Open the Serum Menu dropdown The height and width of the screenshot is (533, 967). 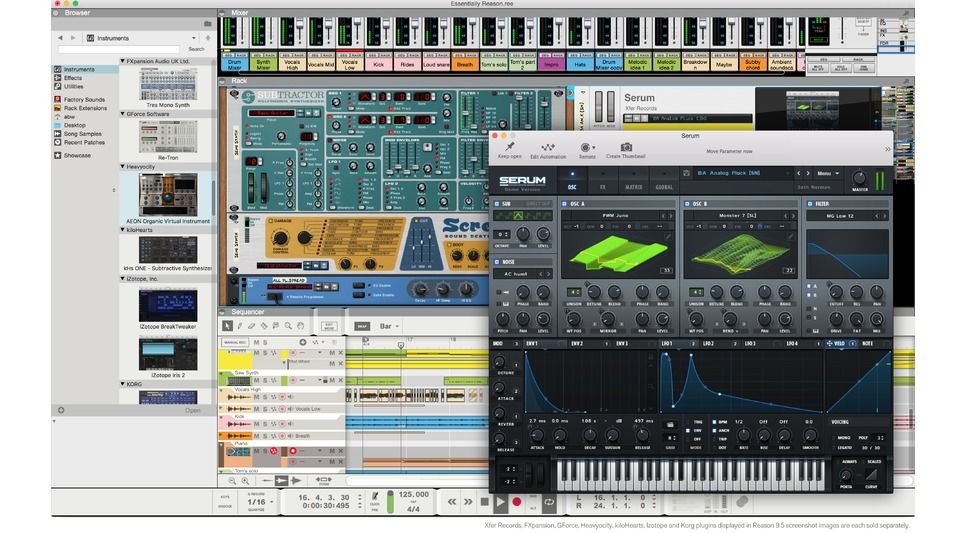point(828,173)
